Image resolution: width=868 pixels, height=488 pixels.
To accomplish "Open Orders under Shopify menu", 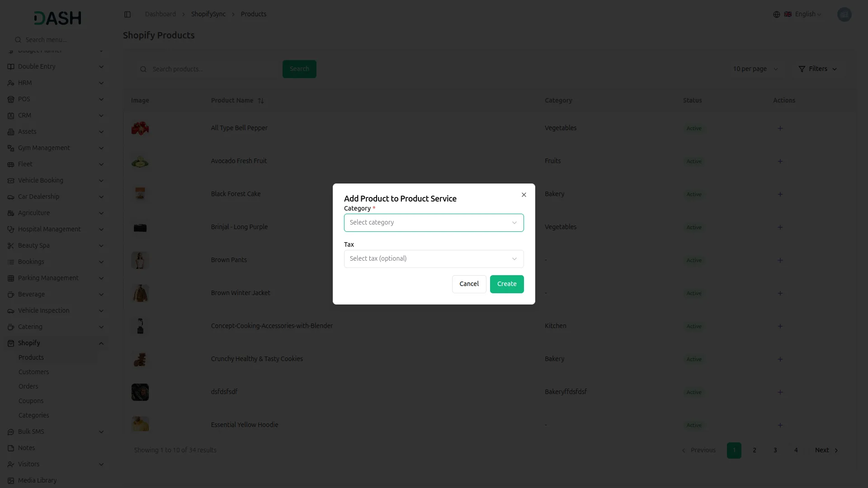I will tap(28, 386).
